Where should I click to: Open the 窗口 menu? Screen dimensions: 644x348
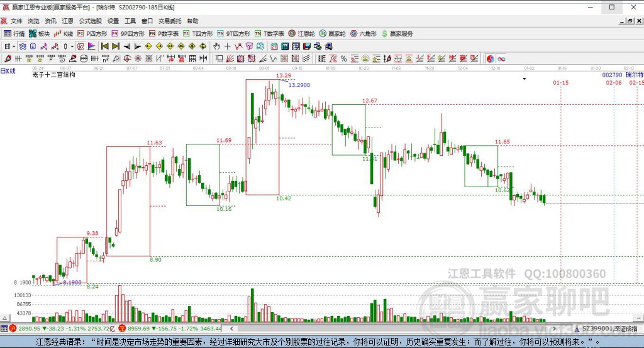click(x=147, y=21)
